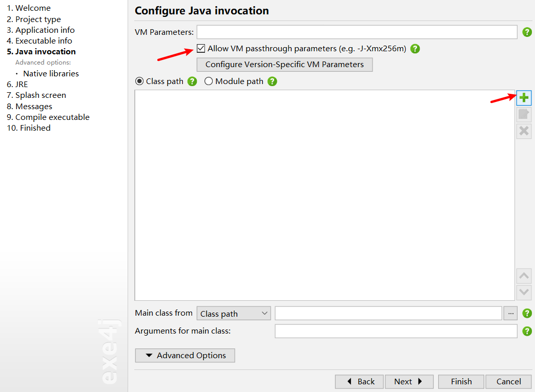The width and height of the screenshot is (535, 392).
Task: Click inside the class path list area
Action: 325,195
